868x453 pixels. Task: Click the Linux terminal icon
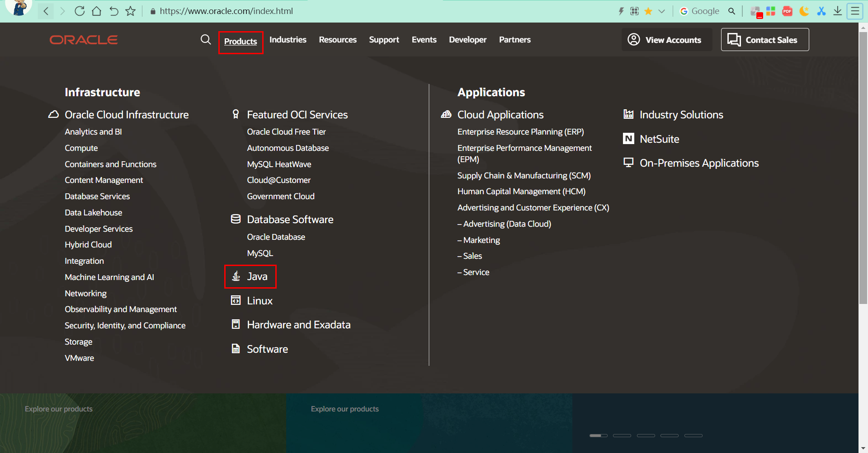coord(236,300)
